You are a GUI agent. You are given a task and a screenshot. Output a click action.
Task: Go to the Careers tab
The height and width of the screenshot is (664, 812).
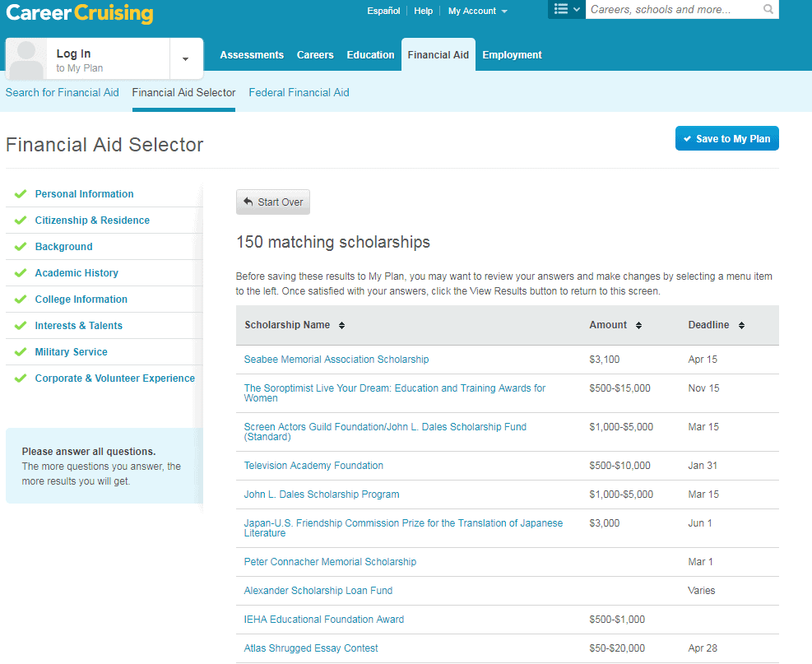[x=315, y=55]
